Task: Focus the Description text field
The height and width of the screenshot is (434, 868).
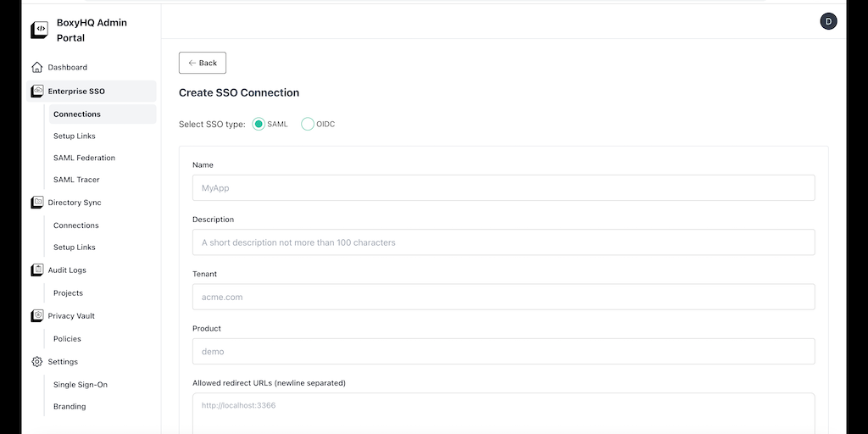Action: [504, 242]
